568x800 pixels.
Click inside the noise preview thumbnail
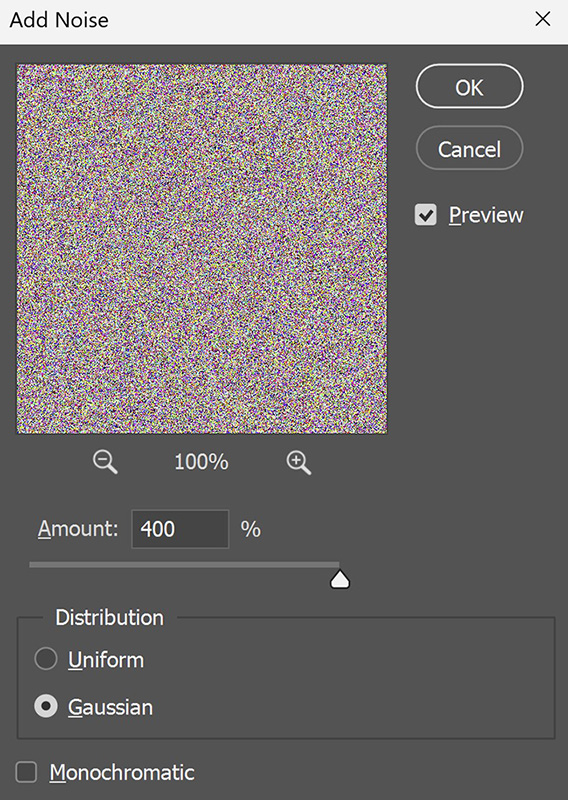coord(202,249)
